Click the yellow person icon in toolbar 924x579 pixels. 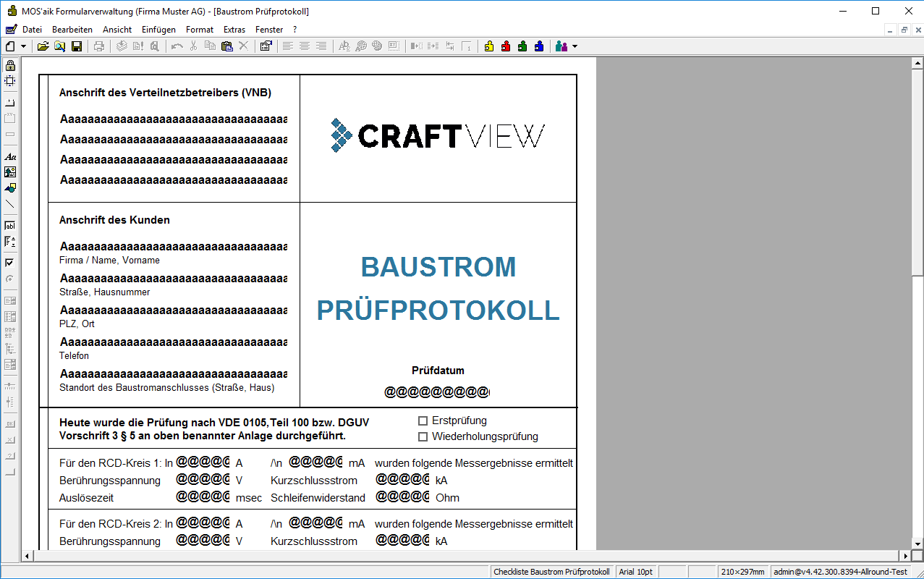(x=489, y=46)
